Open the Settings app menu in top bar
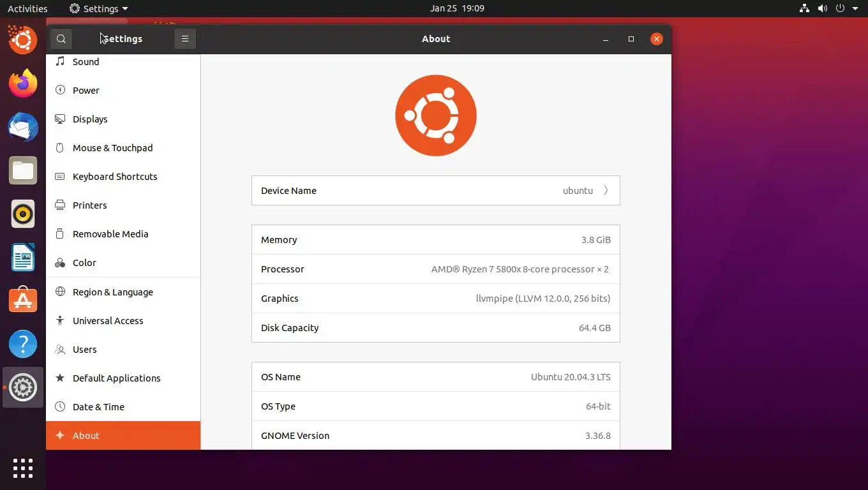Screen dimensions: 868x490 click(98, 8)
